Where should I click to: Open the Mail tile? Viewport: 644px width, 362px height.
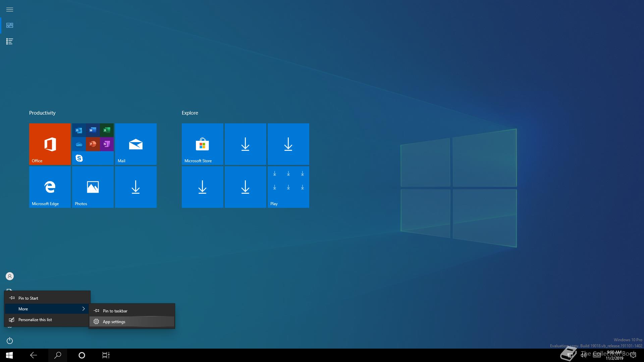[x=136, y=144]
